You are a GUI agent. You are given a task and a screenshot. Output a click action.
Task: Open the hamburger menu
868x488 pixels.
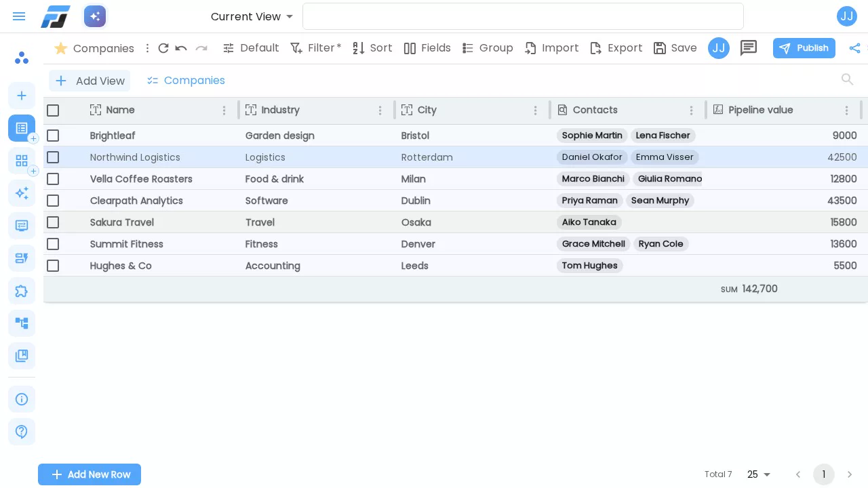pyautogui.click(x=19, y=16)
